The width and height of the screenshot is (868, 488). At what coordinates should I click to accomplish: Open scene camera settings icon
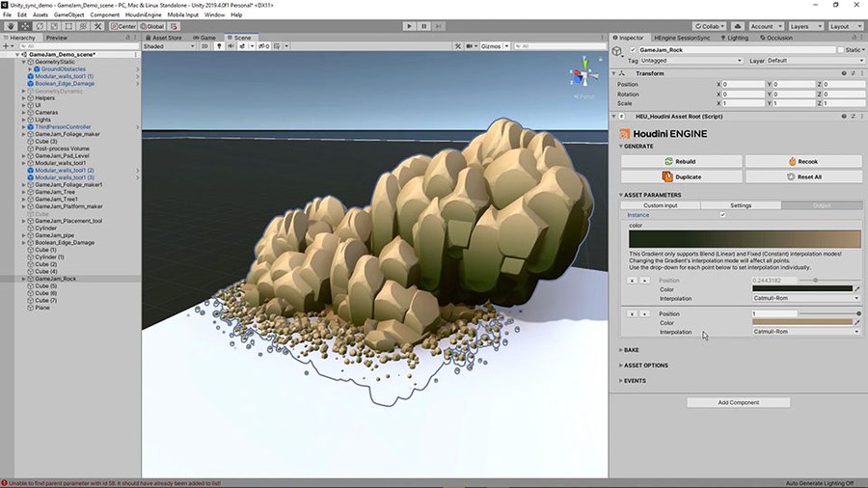tap(470, 46)
